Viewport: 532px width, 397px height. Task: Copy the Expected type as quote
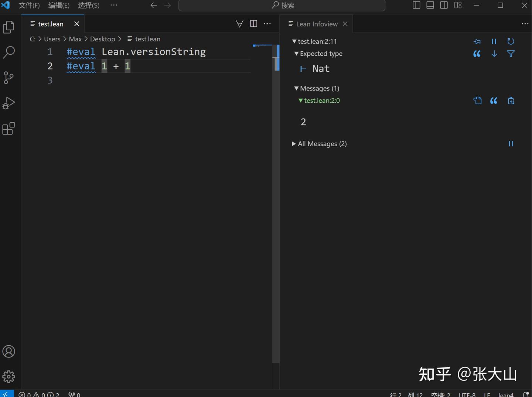[477, 54]
